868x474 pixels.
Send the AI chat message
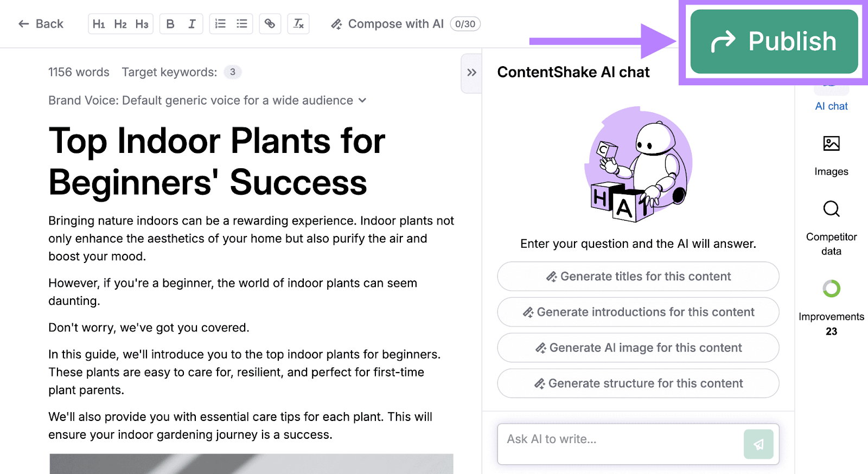coord(758,444)
